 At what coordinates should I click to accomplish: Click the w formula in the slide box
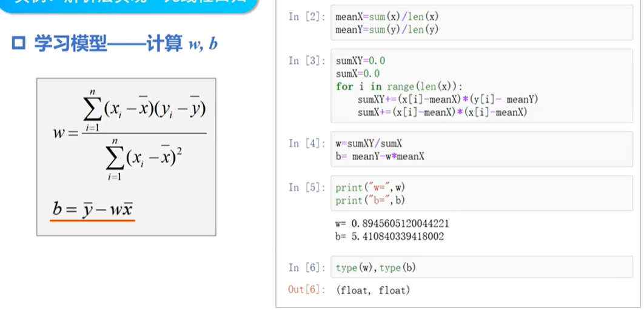(130, 135)
